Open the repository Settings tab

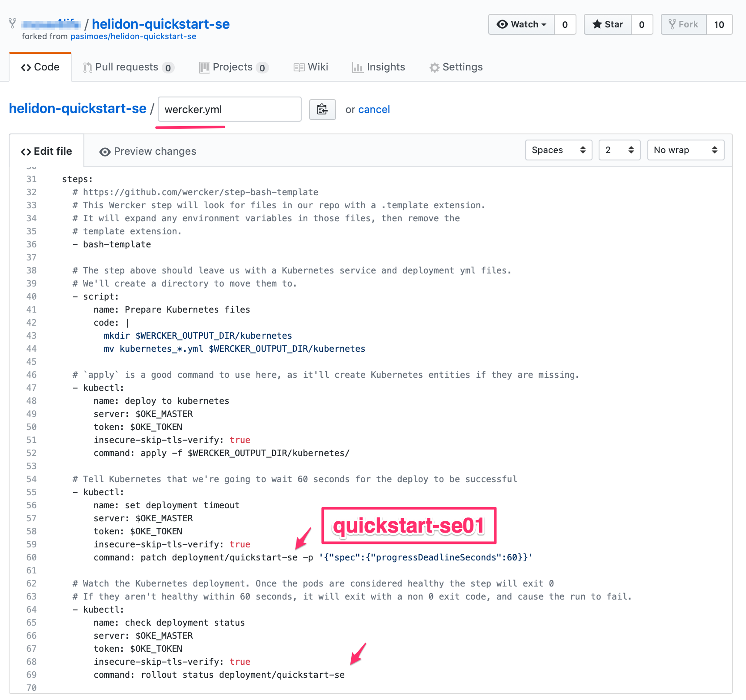click(x=456, y=67)
